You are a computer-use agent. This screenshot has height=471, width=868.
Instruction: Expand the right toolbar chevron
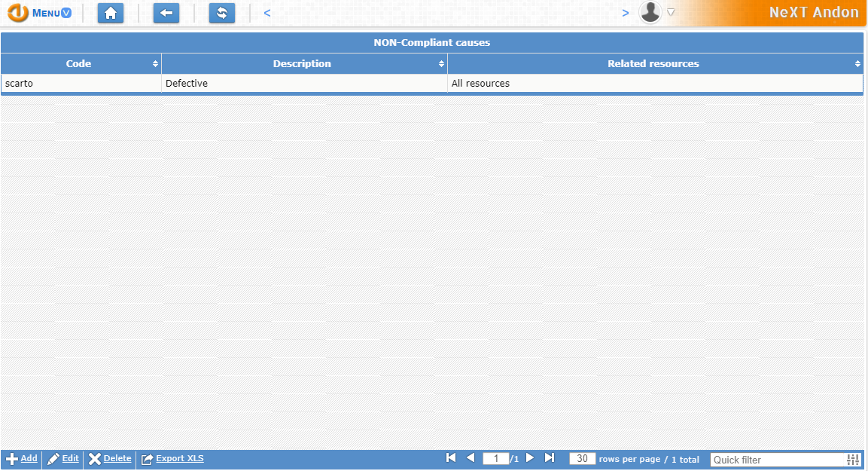tap(626, 13)
